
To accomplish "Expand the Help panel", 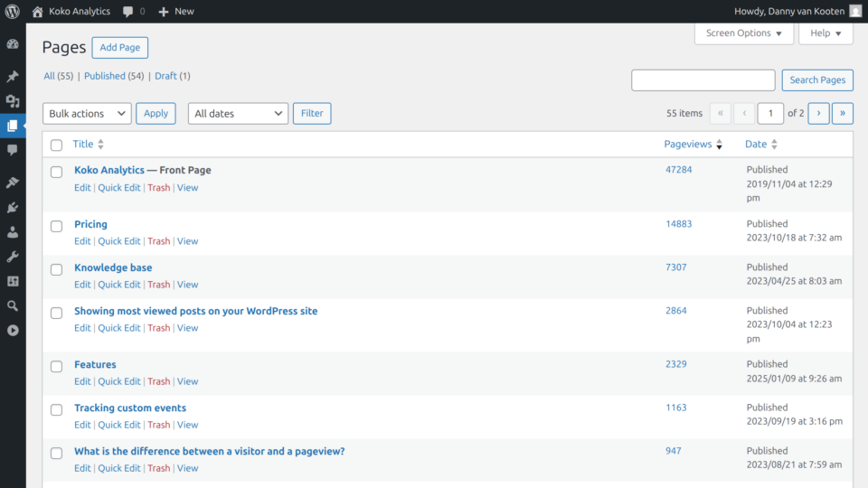I will 826,33.
